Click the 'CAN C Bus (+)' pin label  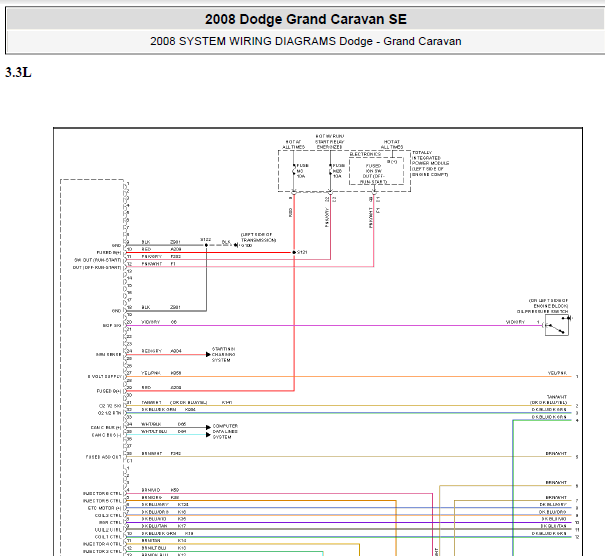106,428
